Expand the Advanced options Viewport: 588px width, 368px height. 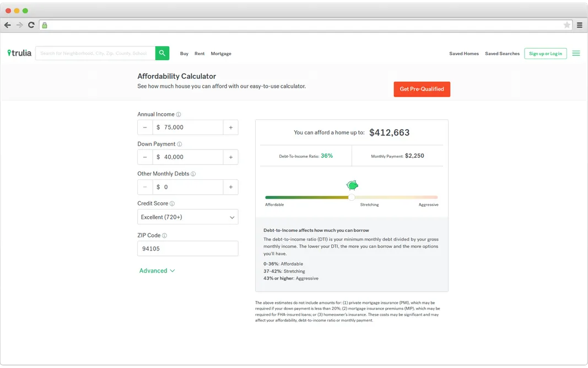157,271
